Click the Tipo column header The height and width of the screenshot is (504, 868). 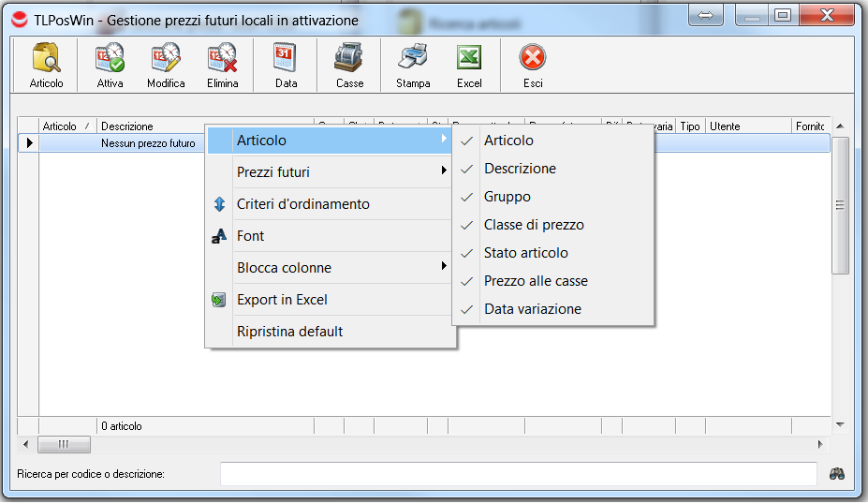tap(690, 126)
